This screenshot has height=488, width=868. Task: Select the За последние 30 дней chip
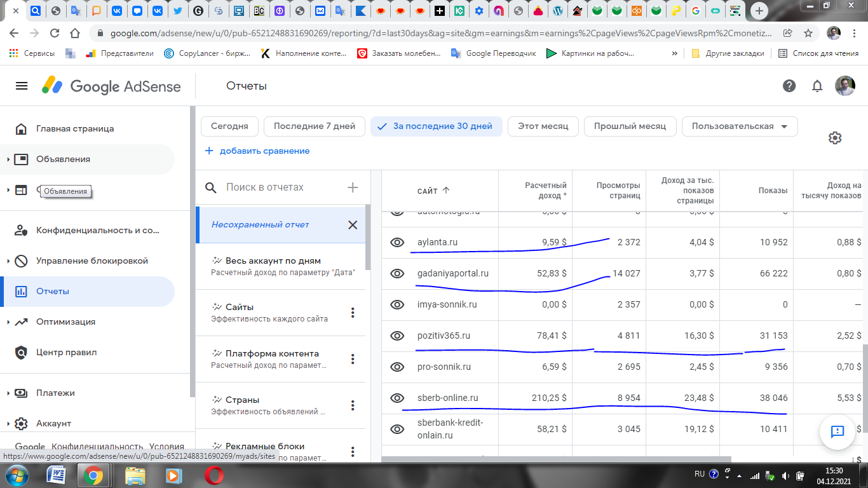(x=436, y=126)
